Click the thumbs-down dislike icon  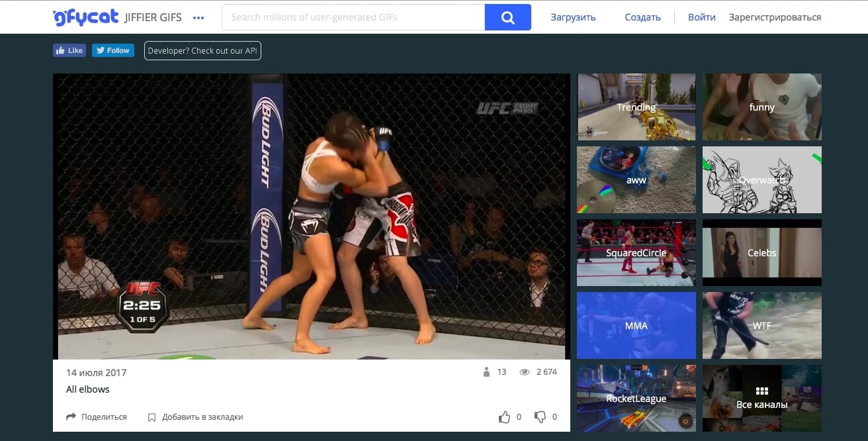pyautogui.click(x=541, y=417)
